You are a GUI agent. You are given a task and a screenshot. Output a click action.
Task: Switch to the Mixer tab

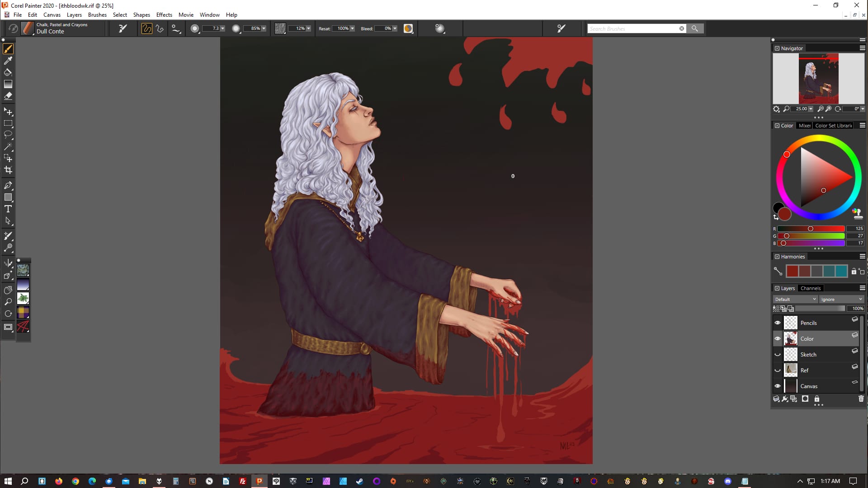(804, 126)
